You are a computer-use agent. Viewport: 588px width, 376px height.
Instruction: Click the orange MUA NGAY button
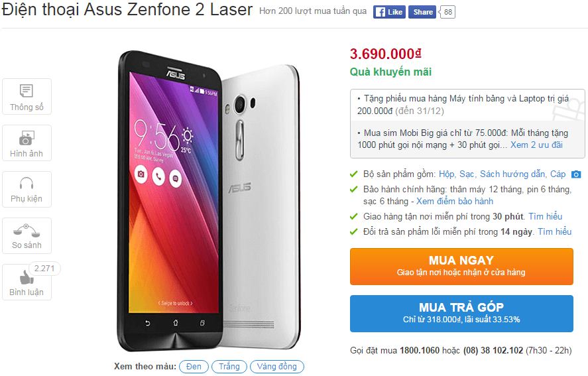pyautogui.click(x=461, y=267)
